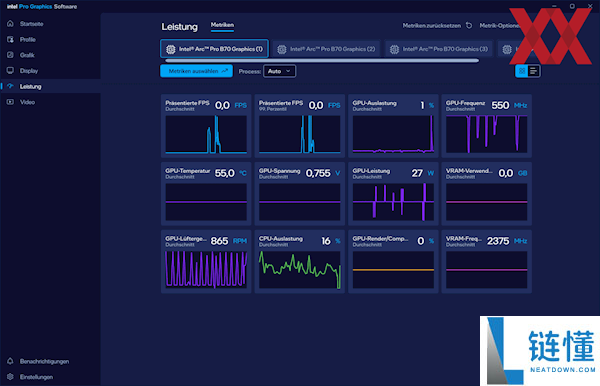Click the 55,0 °C temperature value

point(230,173)
